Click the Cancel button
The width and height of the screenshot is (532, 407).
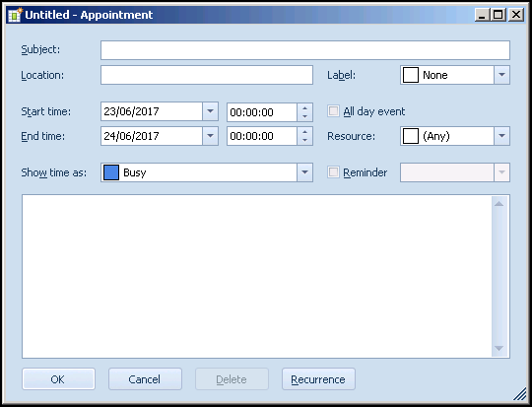click(x=145, y=378)
